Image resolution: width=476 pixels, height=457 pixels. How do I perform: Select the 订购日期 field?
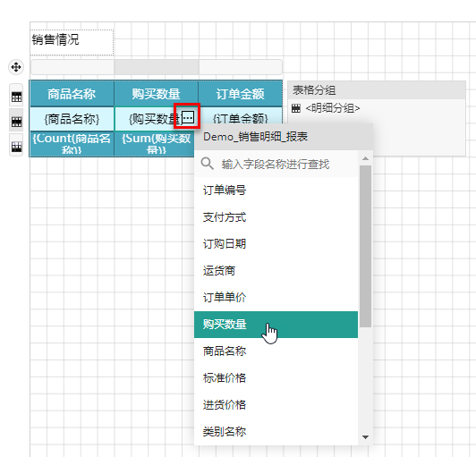(x=276, y=243)
